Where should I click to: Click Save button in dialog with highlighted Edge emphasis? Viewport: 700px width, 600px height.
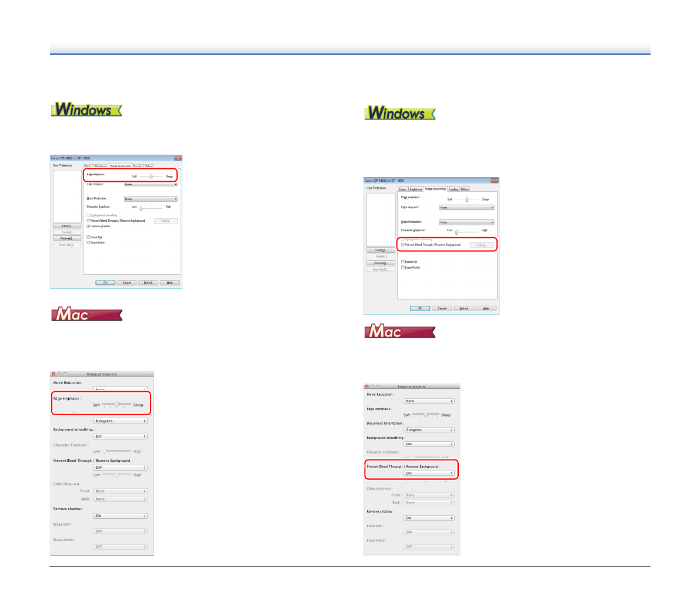(67, 226)
